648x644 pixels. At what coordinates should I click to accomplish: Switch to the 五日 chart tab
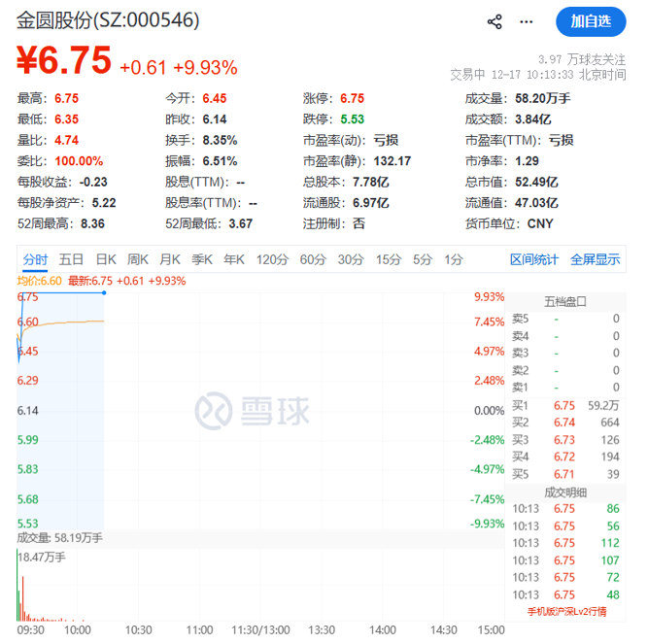[71, 259]
